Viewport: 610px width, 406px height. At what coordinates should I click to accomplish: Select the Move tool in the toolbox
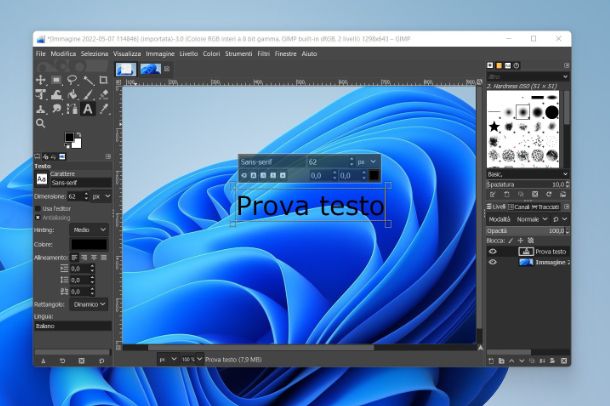coord(40,80)
